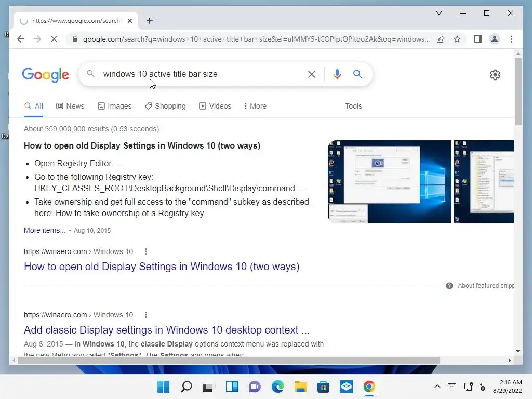Viewport: 532px width, 399px height.
Task: Launch Microsoft Edge from taskbar
Action: pos(277,387)
